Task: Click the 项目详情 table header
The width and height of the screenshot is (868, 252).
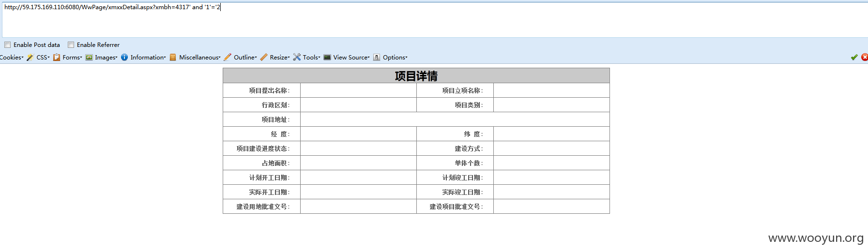Action: 416,76
